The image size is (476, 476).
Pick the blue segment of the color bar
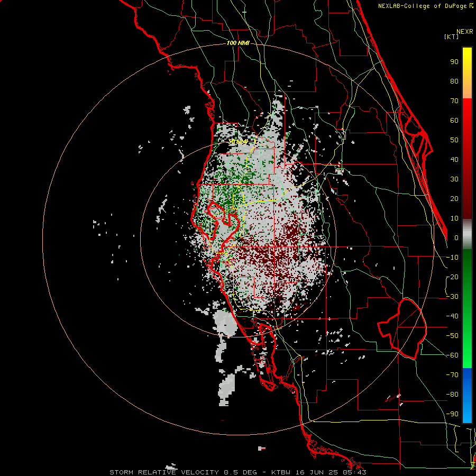pos(467,395)
